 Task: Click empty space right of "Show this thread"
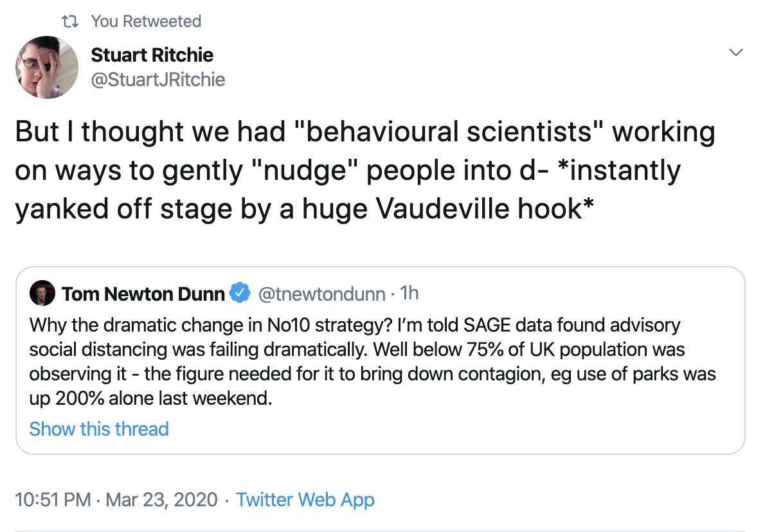pyautogui.click(x=450, y=429)
